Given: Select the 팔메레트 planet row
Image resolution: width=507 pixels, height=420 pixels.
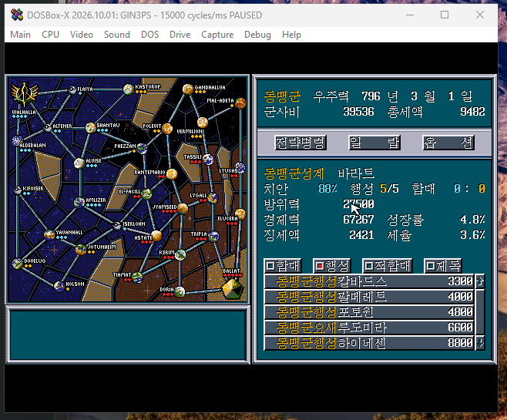Looking at the screenshot, I should tap(369, 297).
